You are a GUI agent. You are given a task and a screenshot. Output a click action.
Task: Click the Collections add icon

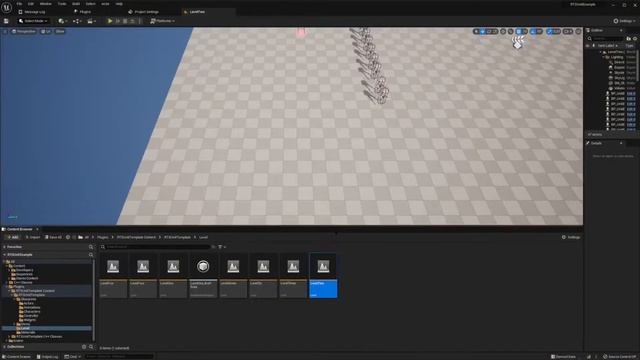click(x=84, y=347)
